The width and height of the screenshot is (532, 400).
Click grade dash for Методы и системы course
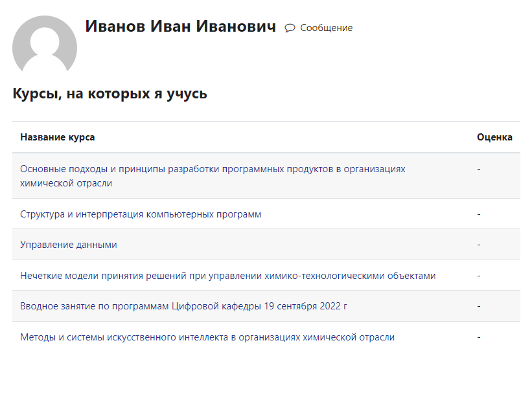click(x=478, y=337)
